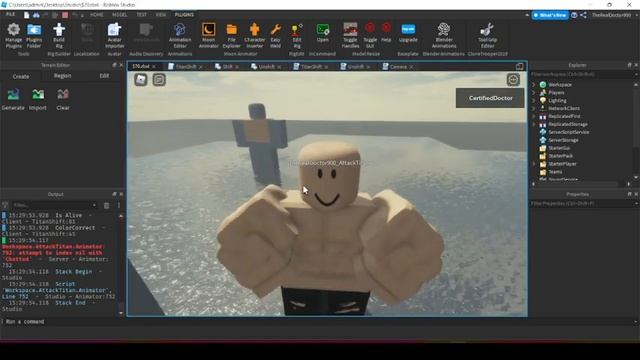The width and height of the screenshot is (640, 360).
Task: Click the Properties filter field
Action: point(584,203)
